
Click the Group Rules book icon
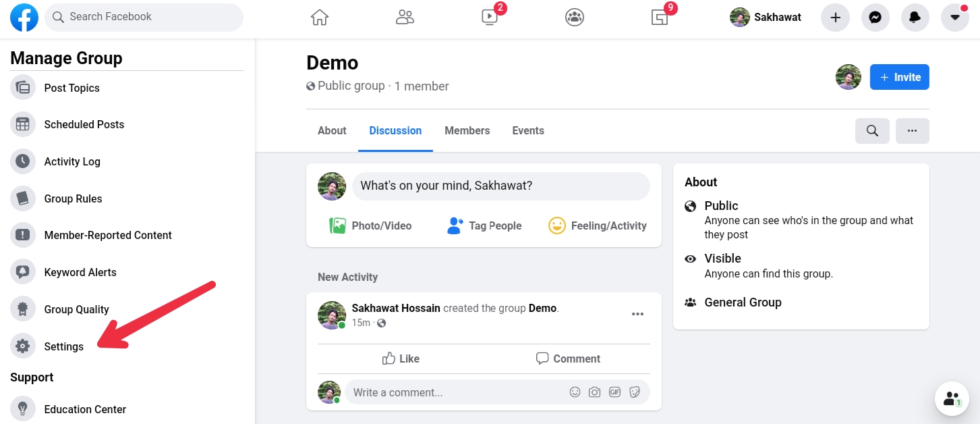(x=23, y=198)
